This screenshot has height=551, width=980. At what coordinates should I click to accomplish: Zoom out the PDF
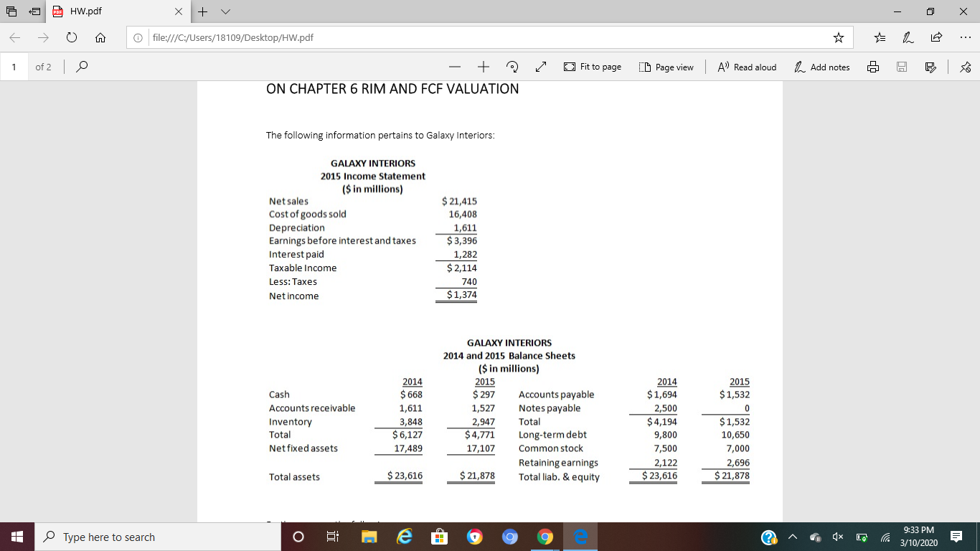tap(455, 67)
